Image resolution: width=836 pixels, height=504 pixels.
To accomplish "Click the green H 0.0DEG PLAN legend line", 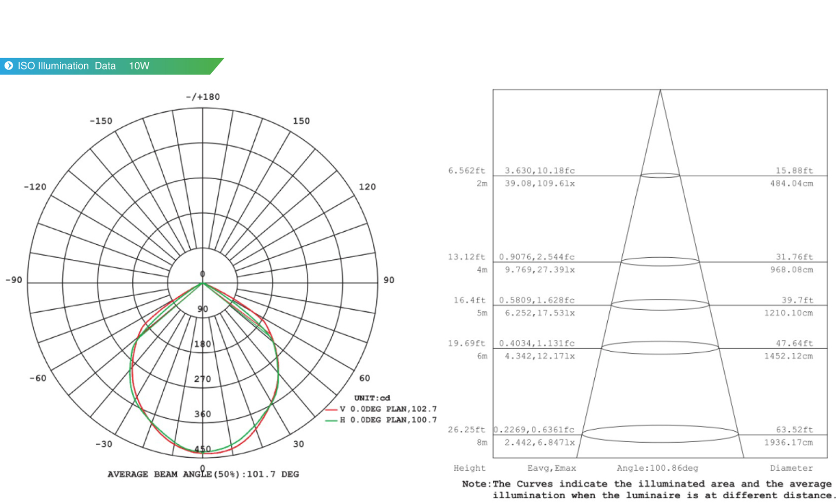I will [331, 420].
